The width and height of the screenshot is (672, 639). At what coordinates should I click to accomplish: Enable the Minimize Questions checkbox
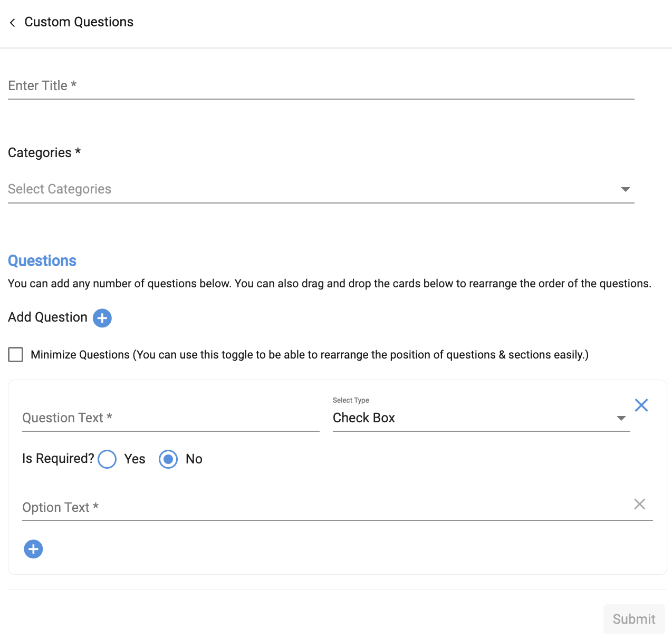tap(16, 354)
